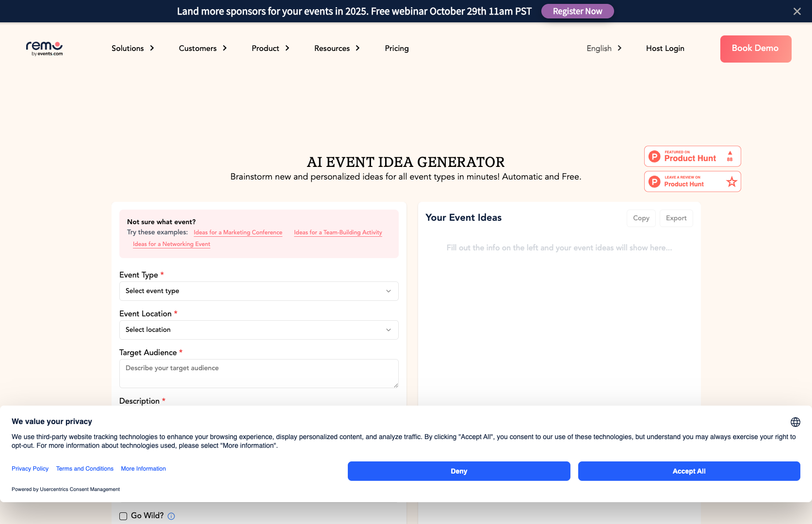Click the globe icon in the privacy banner

pyautogui.click(x=796, y=422)
